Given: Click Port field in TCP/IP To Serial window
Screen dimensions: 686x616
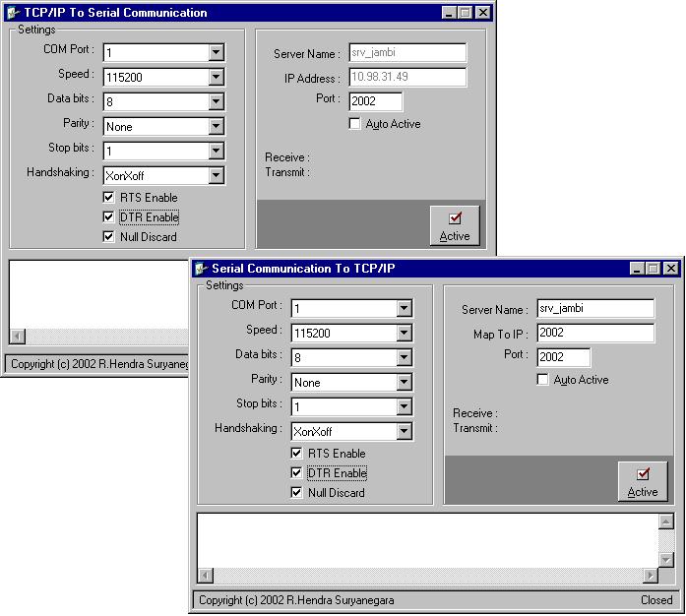Looking at the screenshot, I should (375, 101).
